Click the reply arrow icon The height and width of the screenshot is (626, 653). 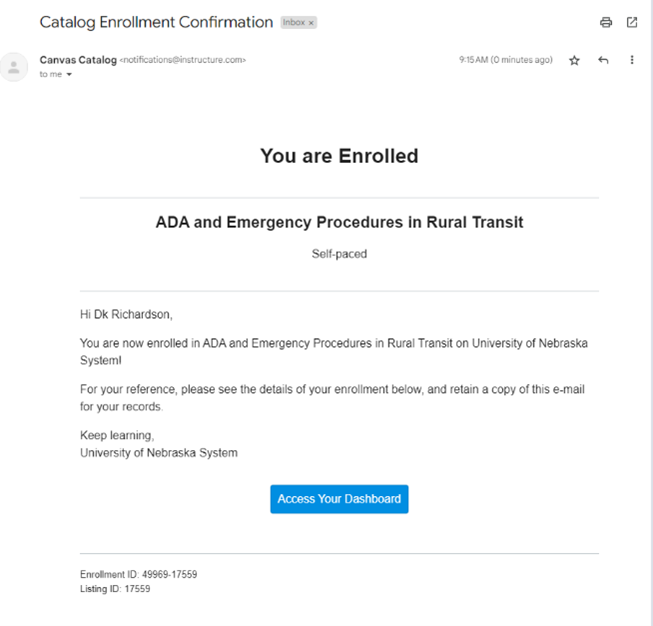(x=603, y=61)
